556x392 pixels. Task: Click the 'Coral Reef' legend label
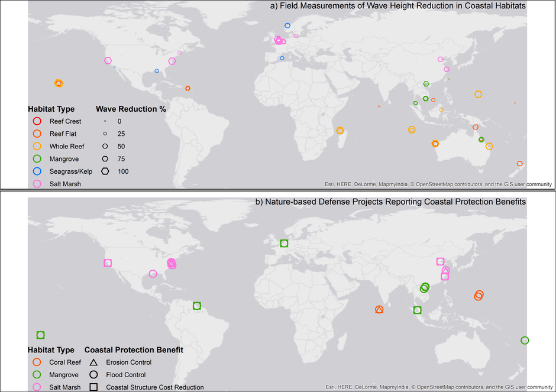coord(65,362)
